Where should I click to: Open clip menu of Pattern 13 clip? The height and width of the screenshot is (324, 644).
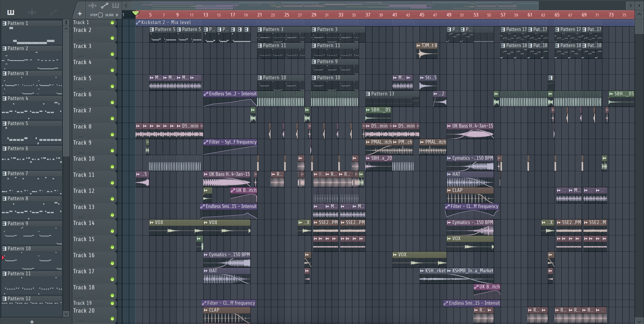(x=368, y=94)
